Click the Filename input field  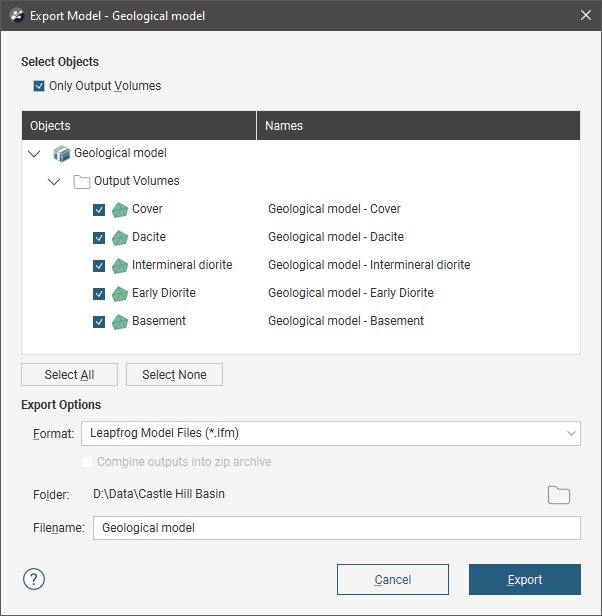(x=337, y=528)
